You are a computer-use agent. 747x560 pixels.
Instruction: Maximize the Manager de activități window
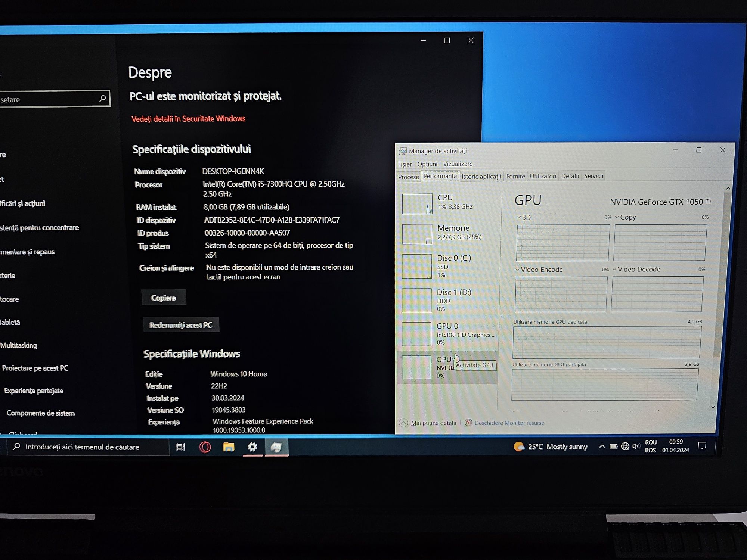pyautogui.click(x=699, y=150)
